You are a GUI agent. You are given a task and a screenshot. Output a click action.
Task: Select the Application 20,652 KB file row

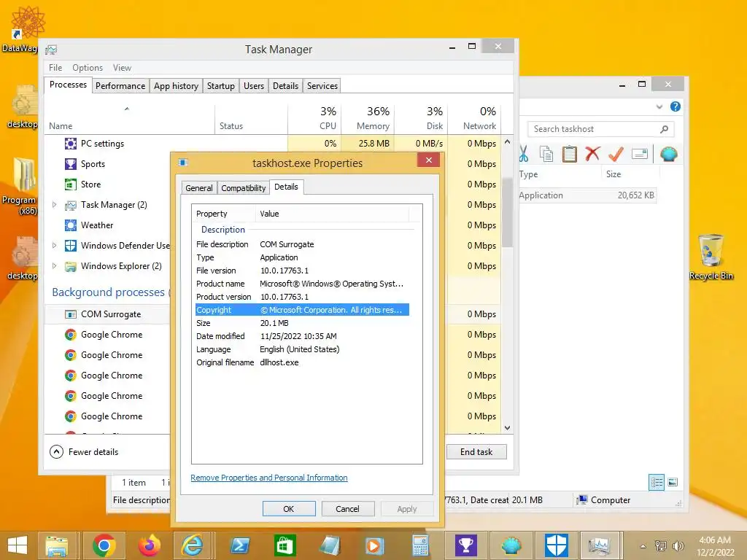point(588,195)
